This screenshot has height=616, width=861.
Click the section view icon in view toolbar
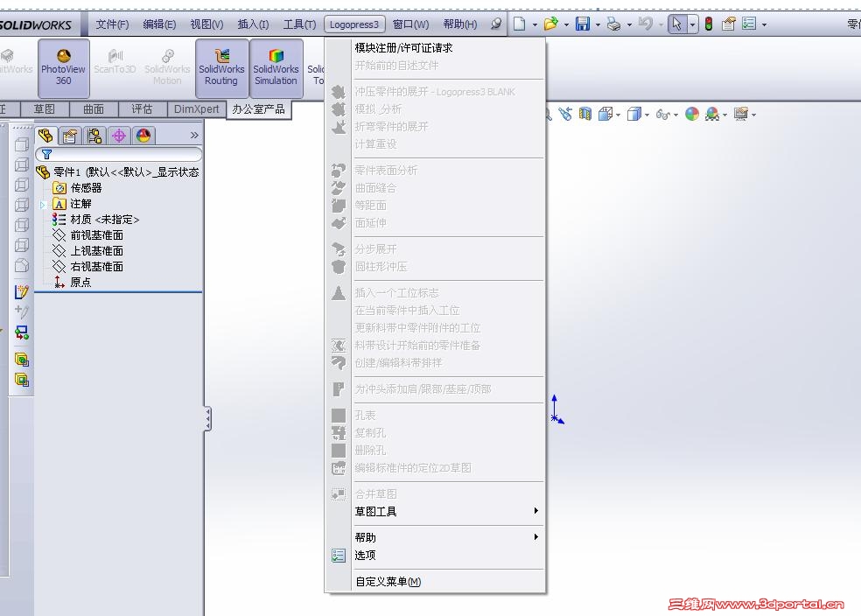coord(585,114)
